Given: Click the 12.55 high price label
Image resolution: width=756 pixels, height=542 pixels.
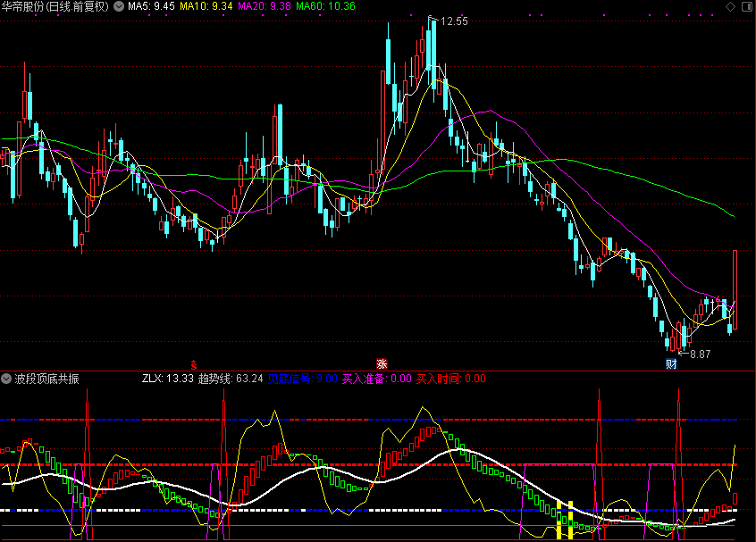Looking at the screenshot, I should 454,21.
